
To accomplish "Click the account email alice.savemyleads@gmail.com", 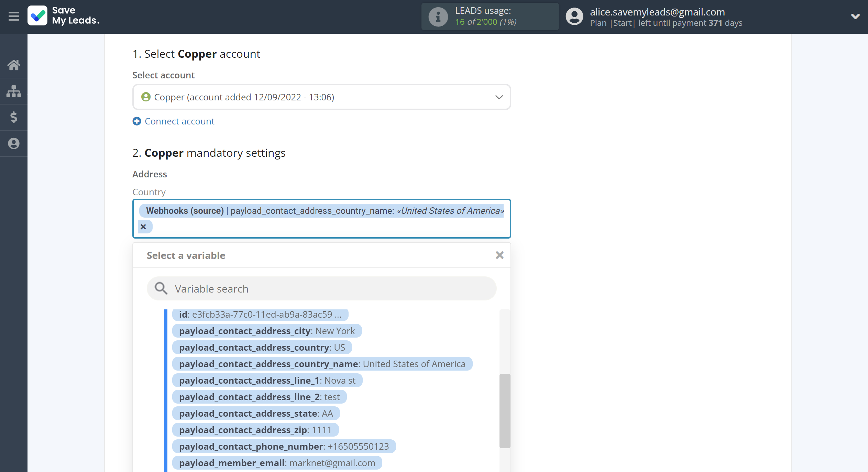I will (657, 12).
